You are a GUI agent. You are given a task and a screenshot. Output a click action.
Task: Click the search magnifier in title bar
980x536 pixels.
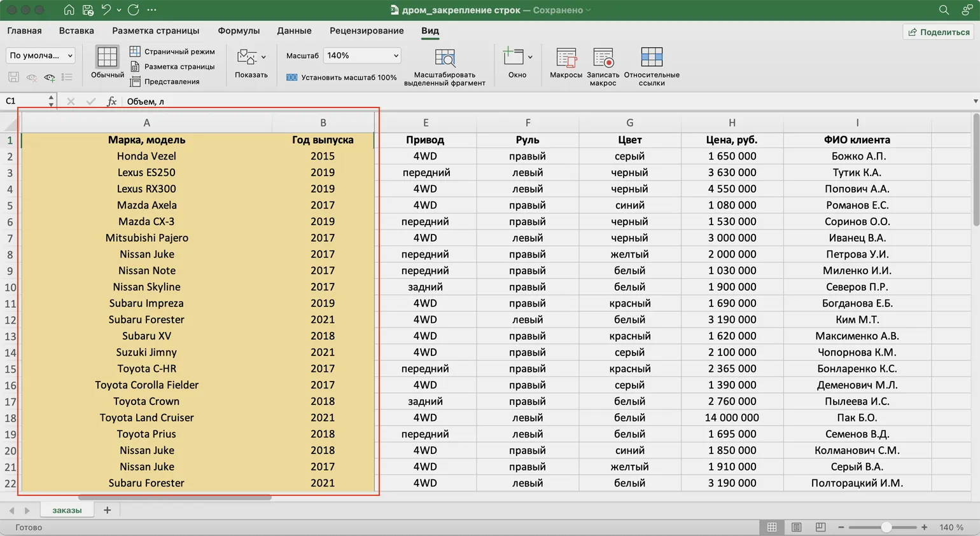point(944,10)
